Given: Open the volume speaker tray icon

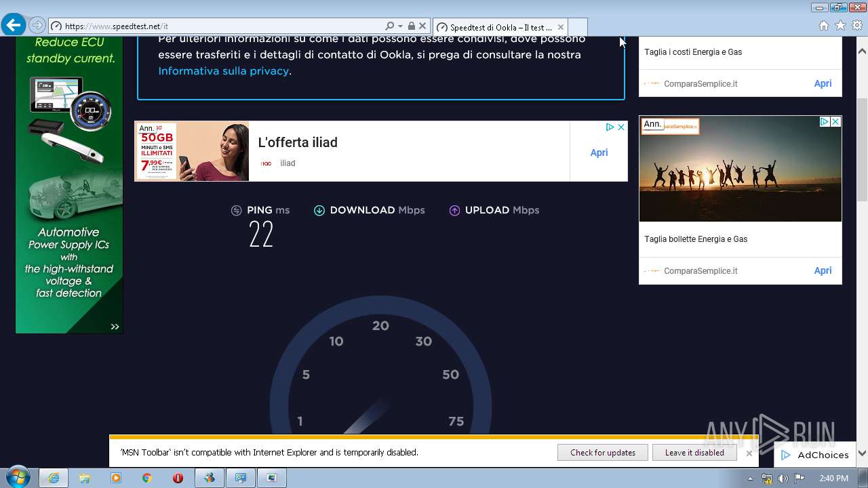Looking at the screenshot, I should pos(783,479).
